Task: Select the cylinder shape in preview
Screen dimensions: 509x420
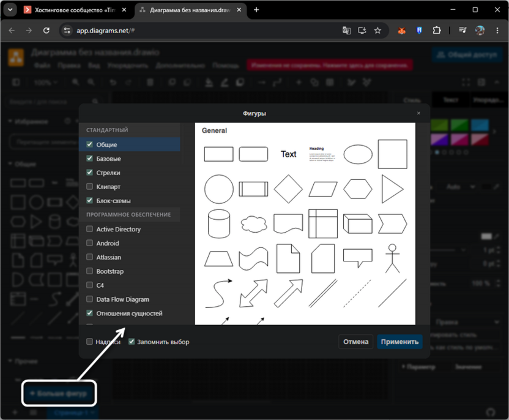Action: pos(219,224)
